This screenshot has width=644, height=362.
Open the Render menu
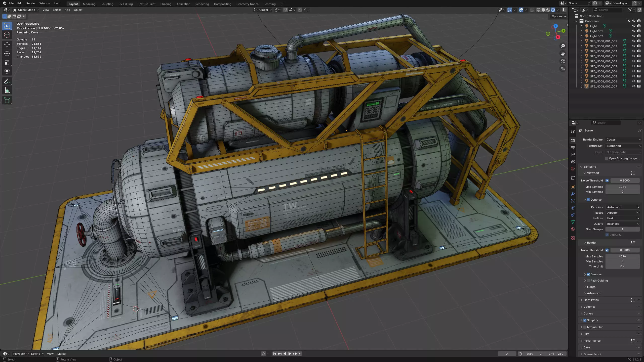(31, 3)
